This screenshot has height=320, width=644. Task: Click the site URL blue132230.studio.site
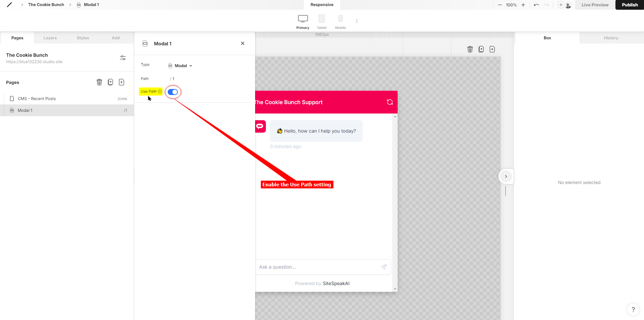click(34, 62)
